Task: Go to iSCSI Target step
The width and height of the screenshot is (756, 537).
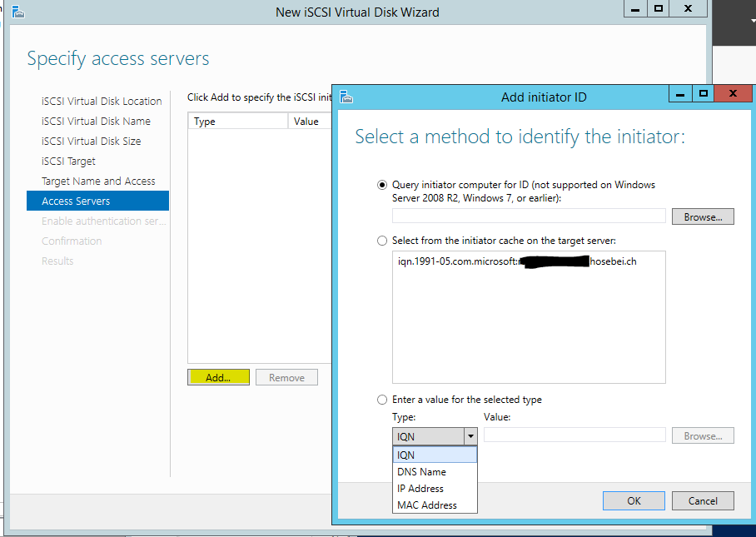Action: click(68, 162)
